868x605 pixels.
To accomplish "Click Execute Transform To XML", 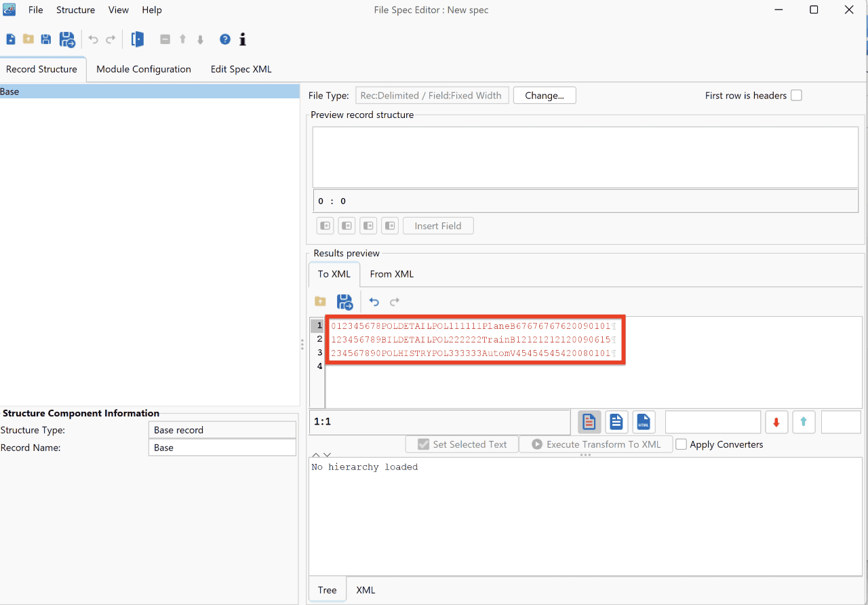I will point(595,444).
